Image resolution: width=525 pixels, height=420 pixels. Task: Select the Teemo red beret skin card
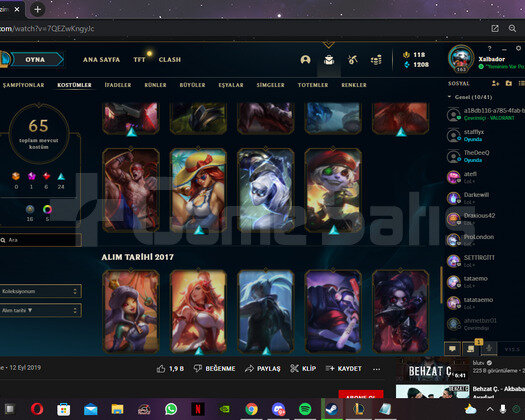(x=333, y=190)
